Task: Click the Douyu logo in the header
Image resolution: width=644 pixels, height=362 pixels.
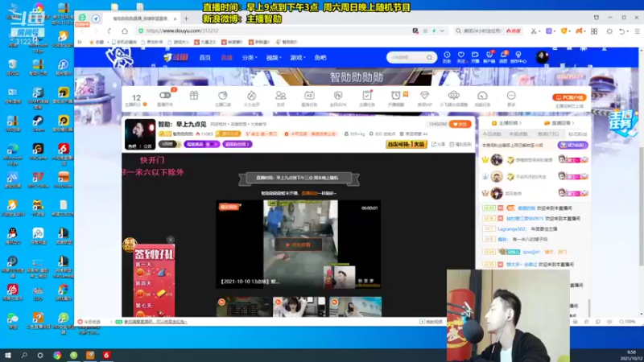Action: 175,57
